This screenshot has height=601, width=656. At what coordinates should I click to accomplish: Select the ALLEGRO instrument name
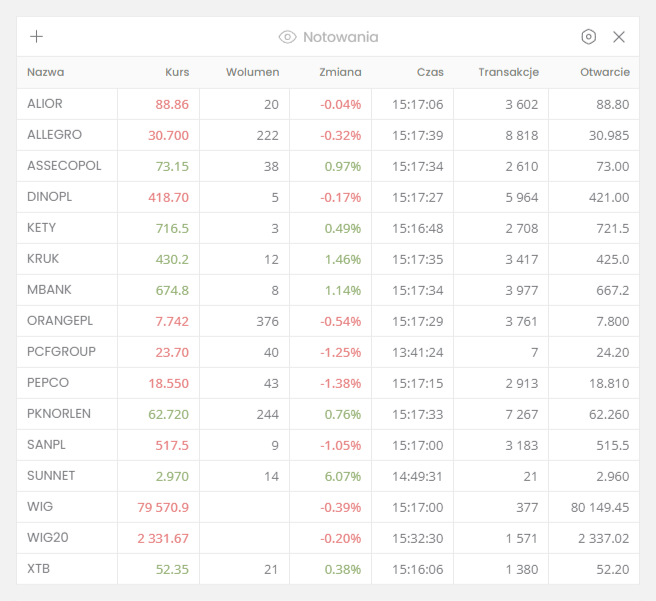54,135
